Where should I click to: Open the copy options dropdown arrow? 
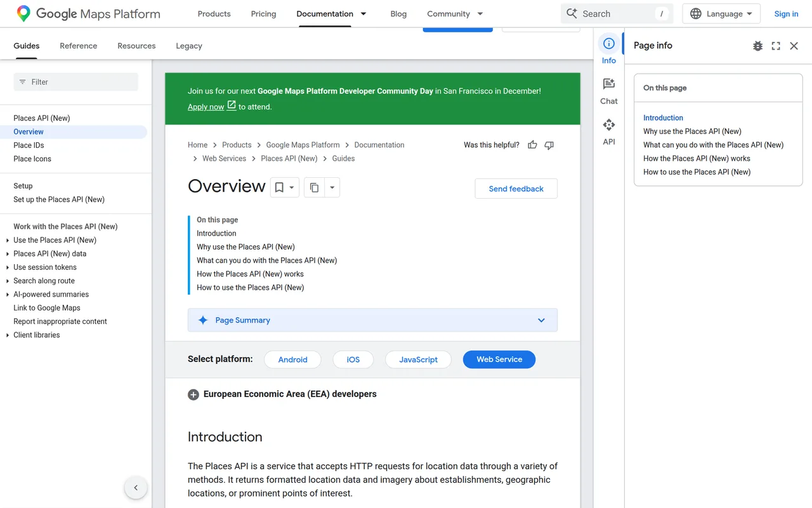click(x=332, y=187)
